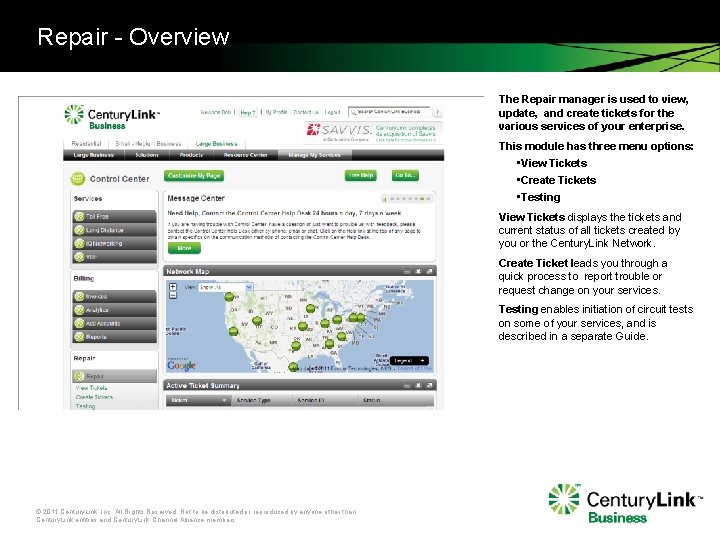Viewport: 720px width, 540px height.
Task: Click the Control Center globe icon
Action: point(78,179)
